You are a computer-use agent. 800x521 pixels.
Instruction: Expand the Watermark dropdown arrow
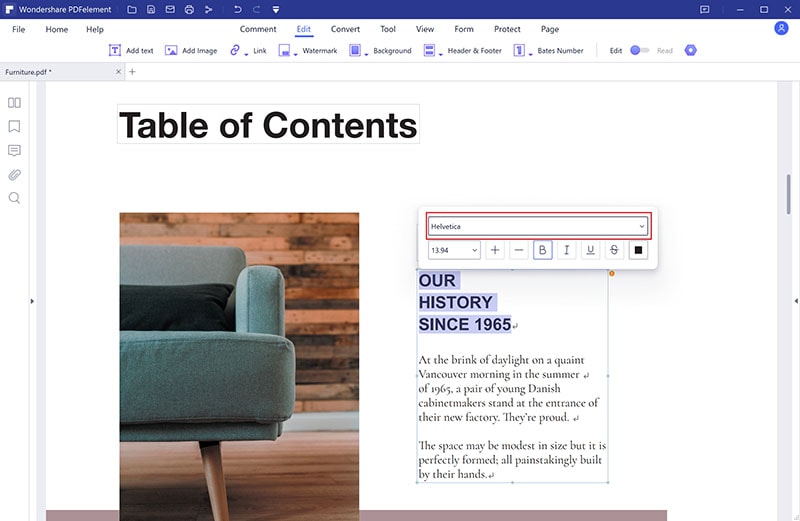click(x=295, y=54)
